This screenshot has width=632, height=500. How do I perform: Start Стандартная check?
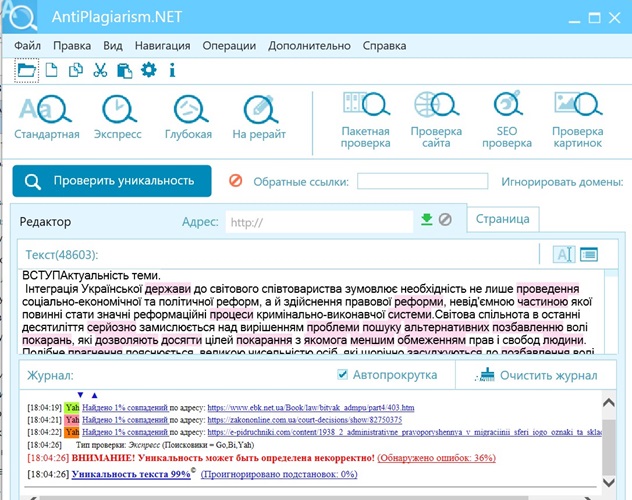(x=47, y=117)
